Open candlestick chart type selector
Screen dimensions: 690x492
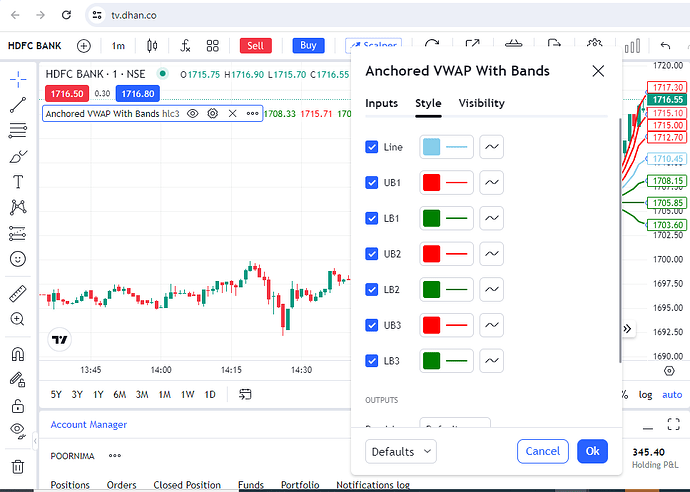(152, 46)
